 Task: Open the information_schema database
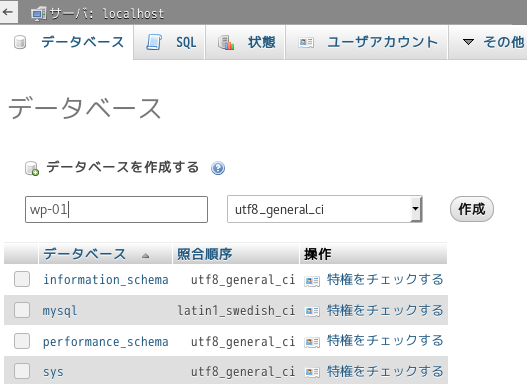click(106, 280)
